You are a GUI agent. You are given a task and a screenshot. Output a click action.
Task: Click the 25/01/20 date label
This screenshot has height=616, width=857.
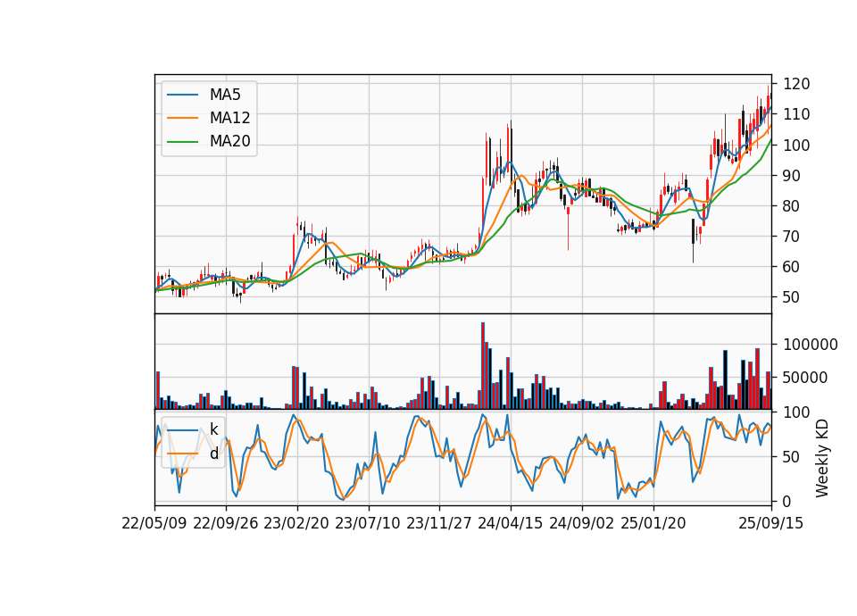[x=653, y=523]
